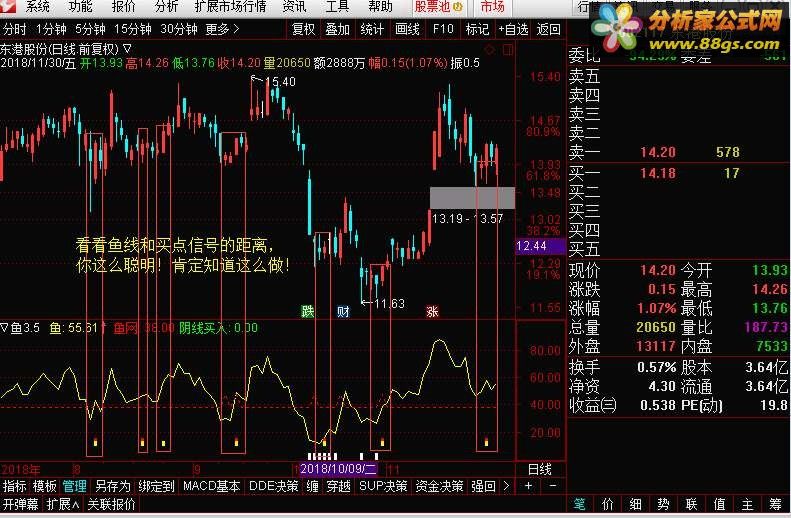Open the 资讯 menu
This screenshot has height=518, width=791.
point(294,7)
